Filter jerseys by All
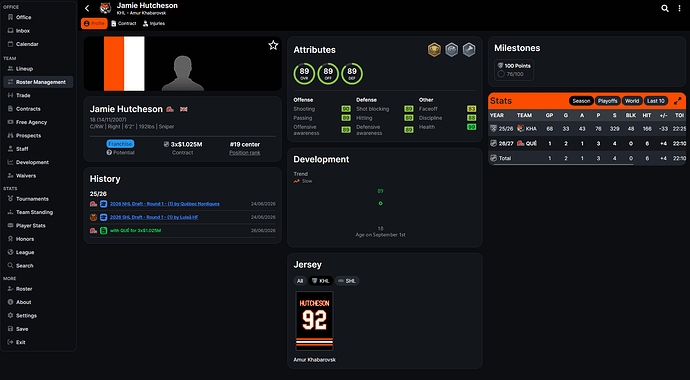The image size is (690, 380). 300,281
